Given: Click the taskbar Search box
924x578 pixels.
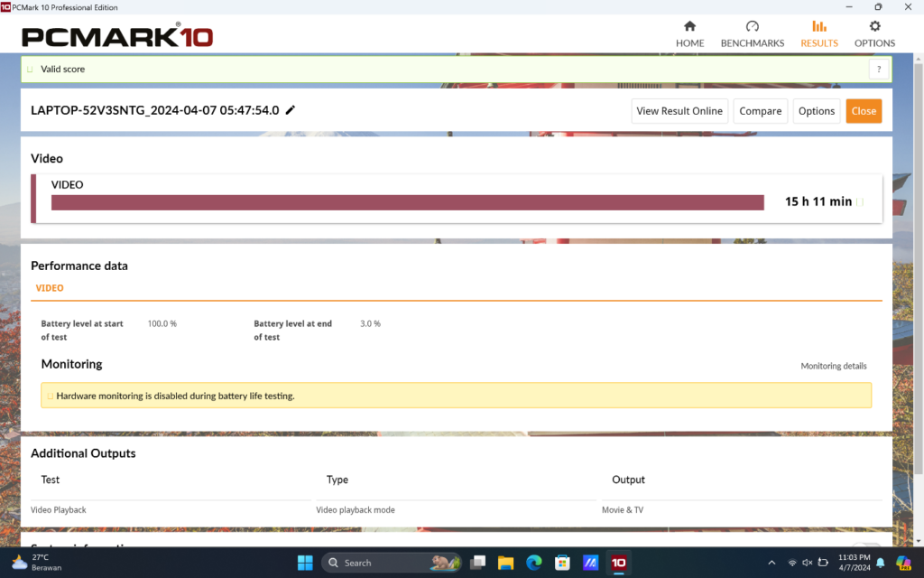Looking at the screenshot, I should coord(390,563).
